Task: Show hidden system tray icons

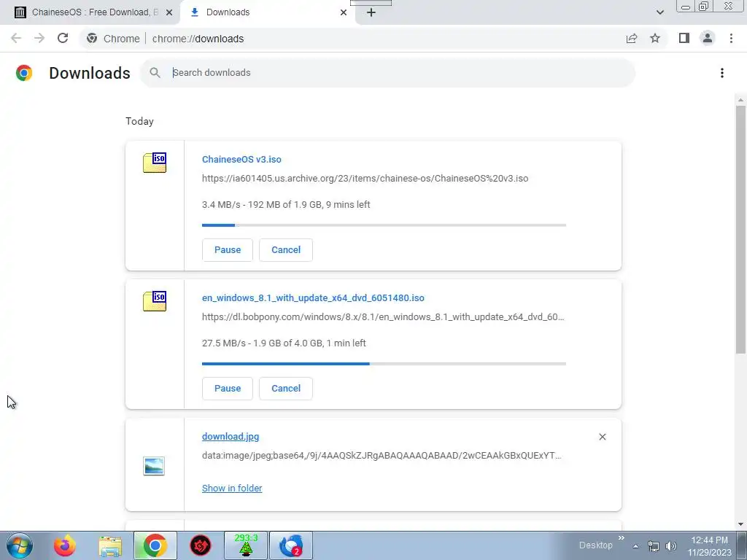Action: click(635, 547)
